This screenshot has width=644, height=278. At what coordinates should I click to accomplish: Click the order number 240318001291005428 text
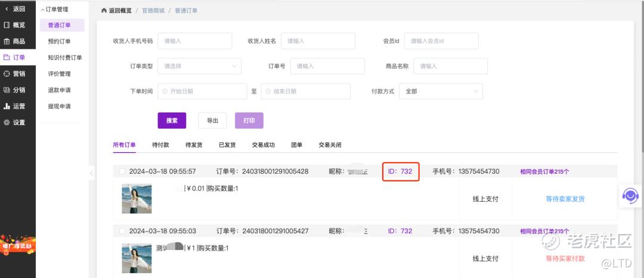[x=275, y=171]
